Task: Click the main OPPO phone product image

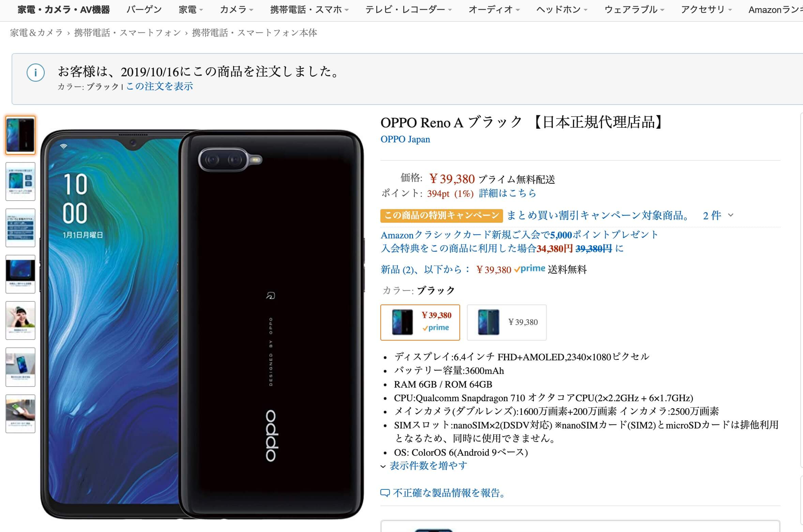Action: click(x=202, y=324)
